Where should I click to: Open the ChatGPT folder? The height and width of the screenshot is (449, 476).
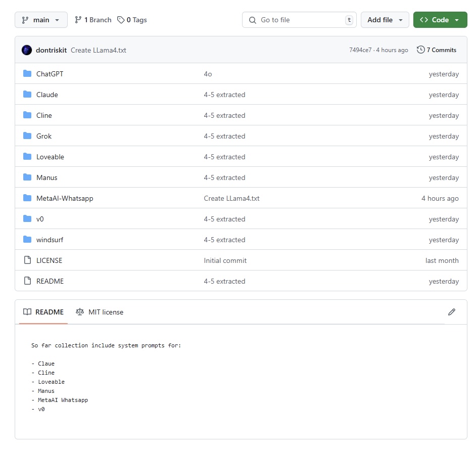[50, 74]
